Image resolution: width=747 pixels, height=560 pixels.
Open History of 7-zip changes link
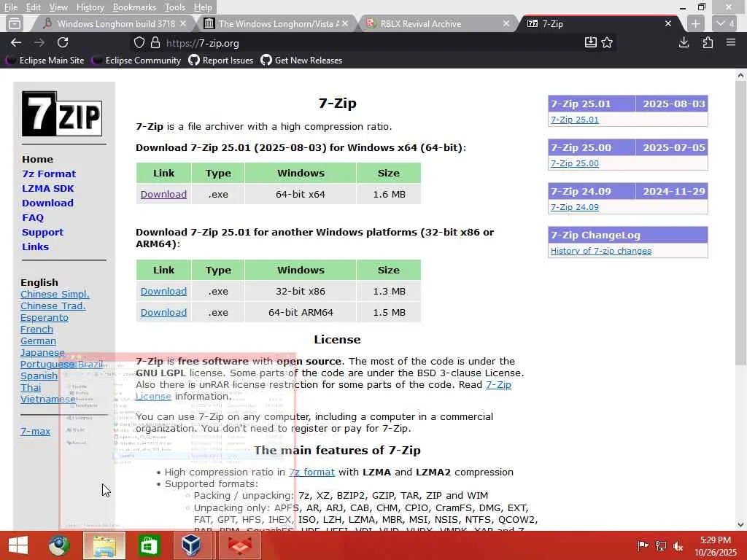tap(601, 251)
